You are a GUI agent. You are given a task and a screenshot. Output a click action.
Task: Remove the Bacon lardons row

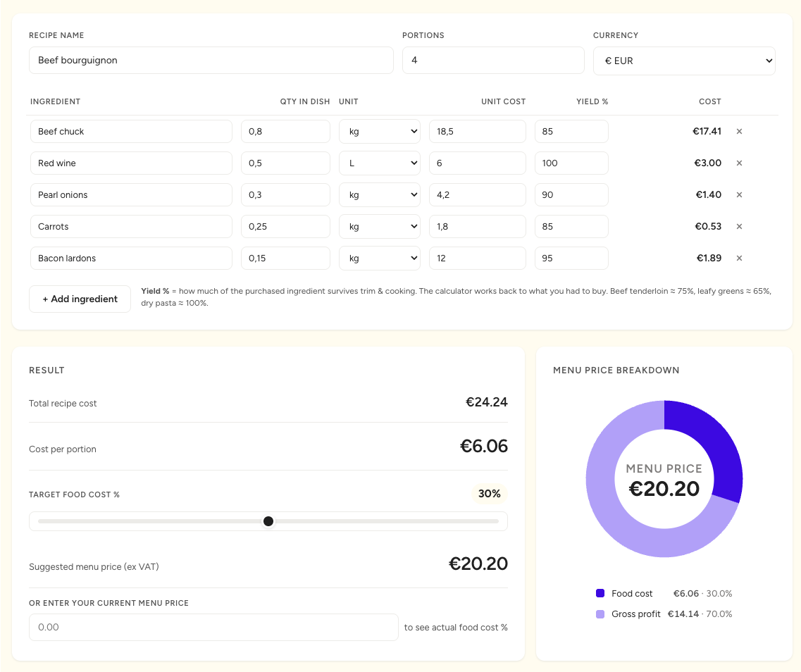point(739,258)
